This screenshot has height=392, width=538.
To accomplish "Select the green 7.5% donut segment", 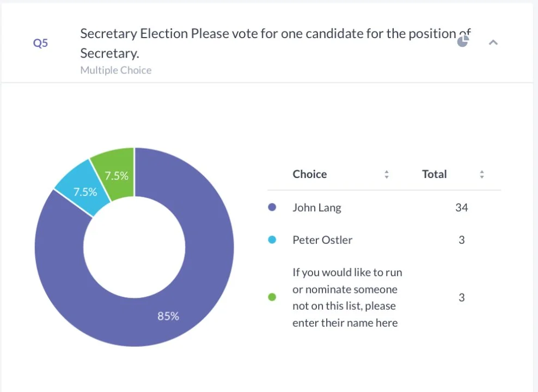I will (115, 169).
